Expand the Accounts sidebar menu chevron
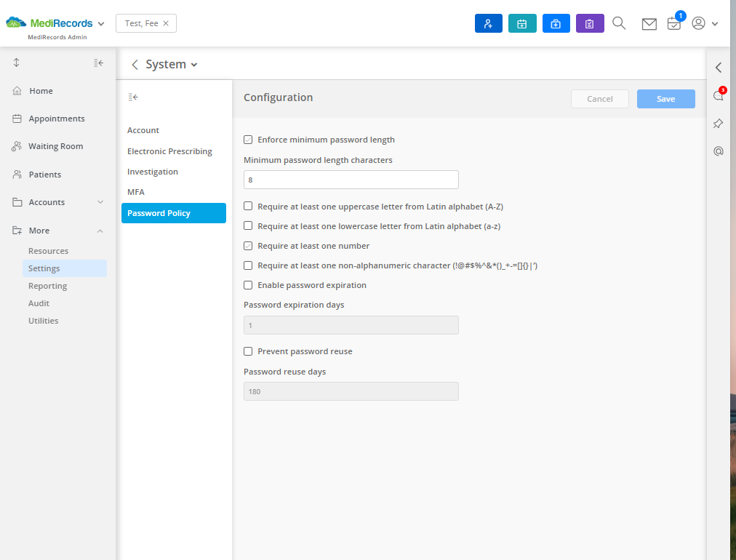The height and width of the screenshot is (560, 736). click(100, 202)
